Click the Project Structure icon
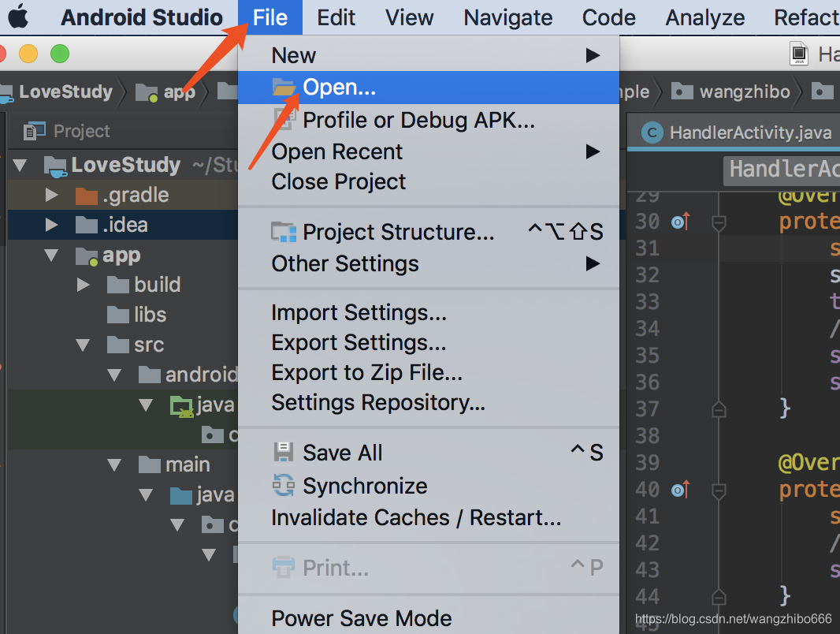 coord(284,232)
